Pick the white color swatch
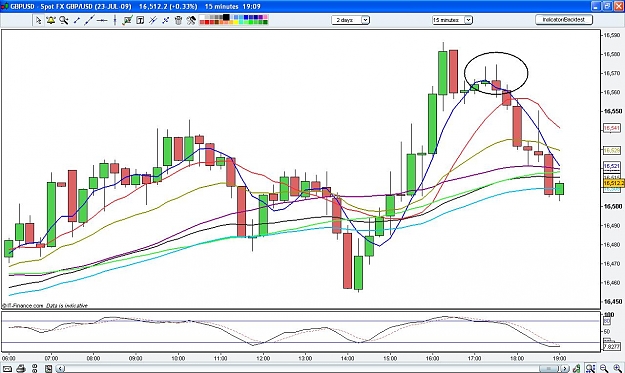This screenshot has width=625, height=373. pyautogui.click(x=202, y=17)
